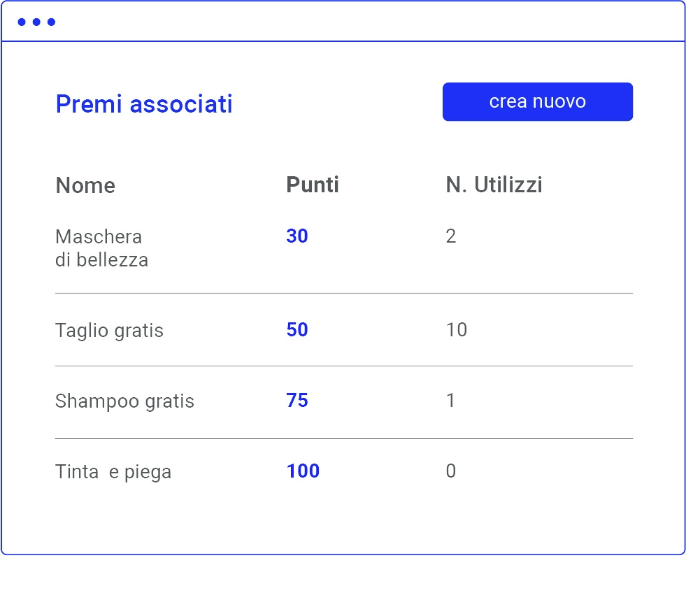The height and width of the screenshot is (616, 686).
Task: Click usage count 2 for Maschera di bellezza
Action: 451,236
